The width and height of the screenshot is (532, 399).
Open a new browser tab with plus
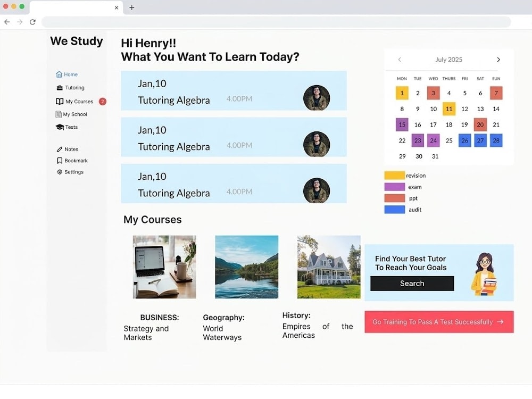coord(132,7)
